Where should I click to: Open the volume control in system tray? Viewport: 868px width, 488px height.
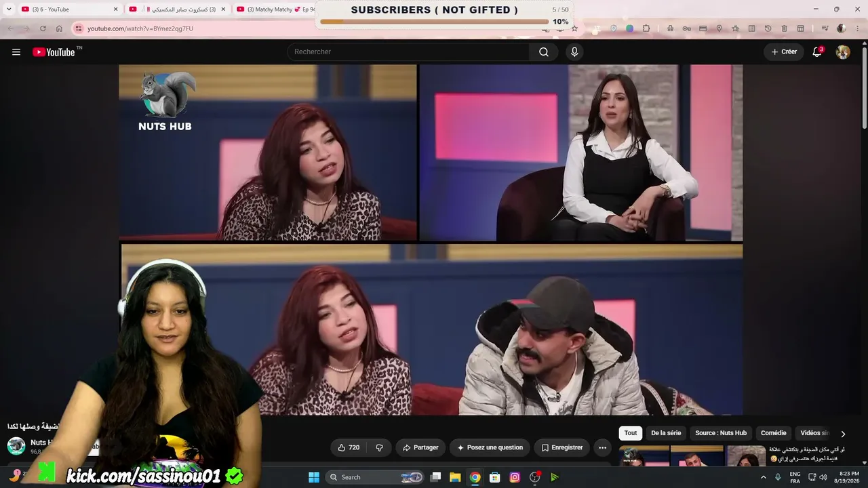click(823, 477)
